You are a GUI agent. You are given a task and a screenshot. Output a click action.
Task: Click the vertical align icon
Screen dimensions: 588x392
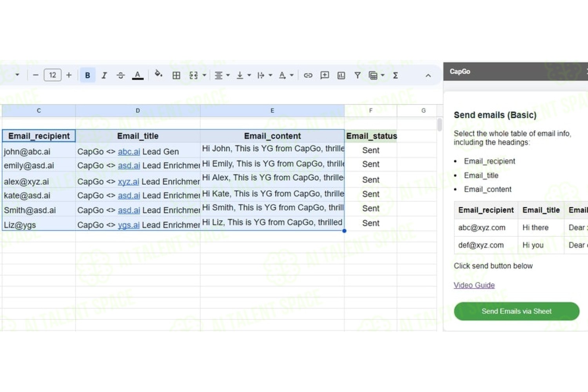tap(240, 75)
